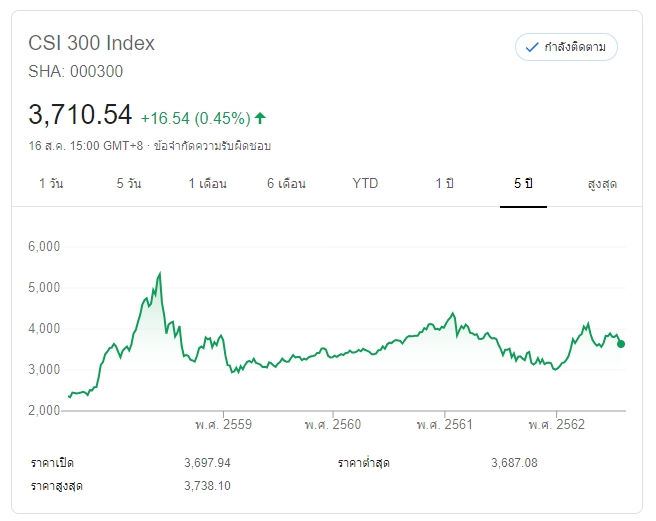Image resolution: width=656 pixels, height=521 pixels.
Task: Click the green up arrow icon
Action: (x=260, y=118)
